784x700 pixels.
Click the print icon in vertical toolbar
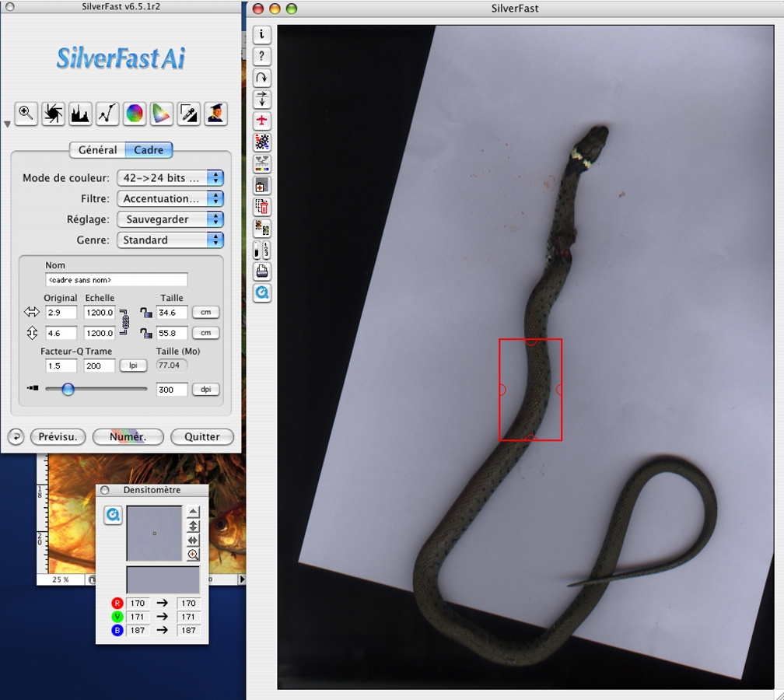coord(262,271)
